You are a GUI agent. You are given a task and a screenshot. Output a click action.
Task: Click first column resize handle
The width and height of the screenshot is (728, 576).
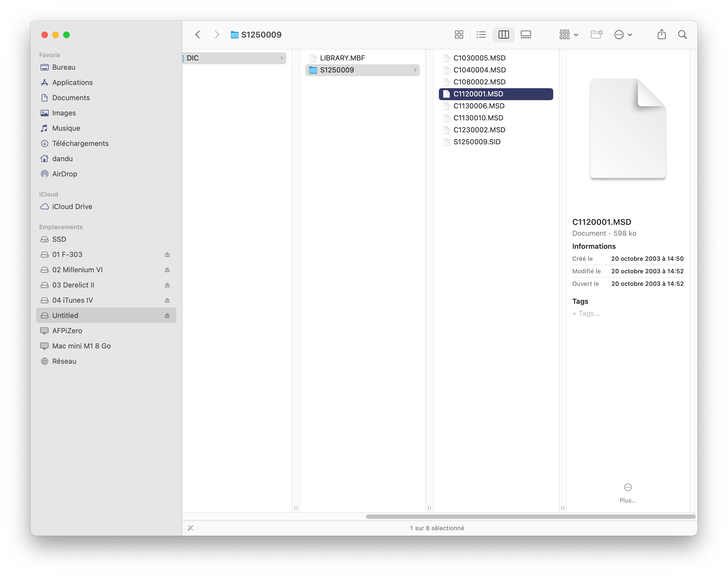[296, 508]
